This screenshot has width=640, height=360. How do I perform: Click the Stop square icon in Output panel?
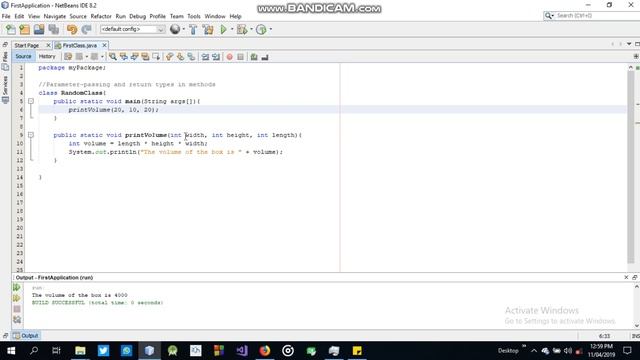point(17,309)
